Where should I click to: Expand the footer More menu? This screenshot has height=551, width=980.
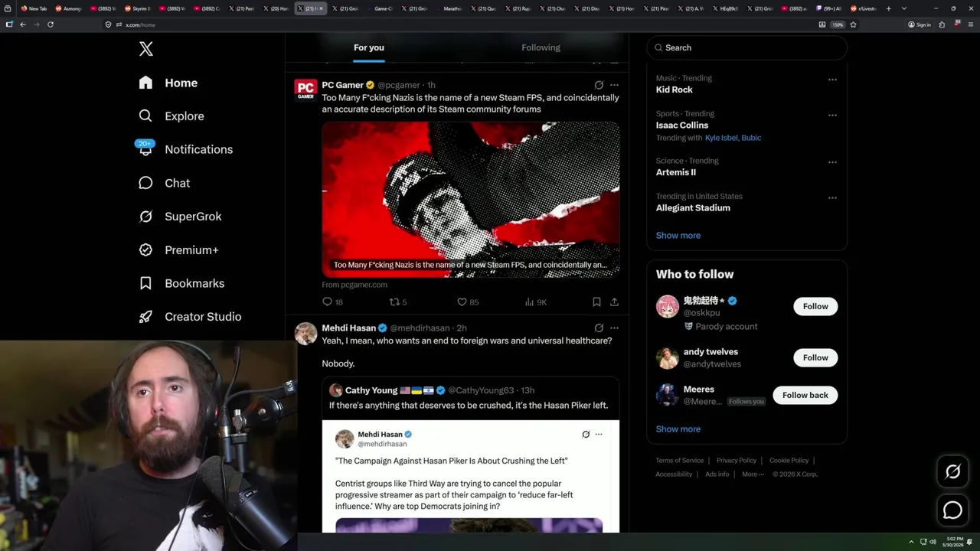click(753, 474)
